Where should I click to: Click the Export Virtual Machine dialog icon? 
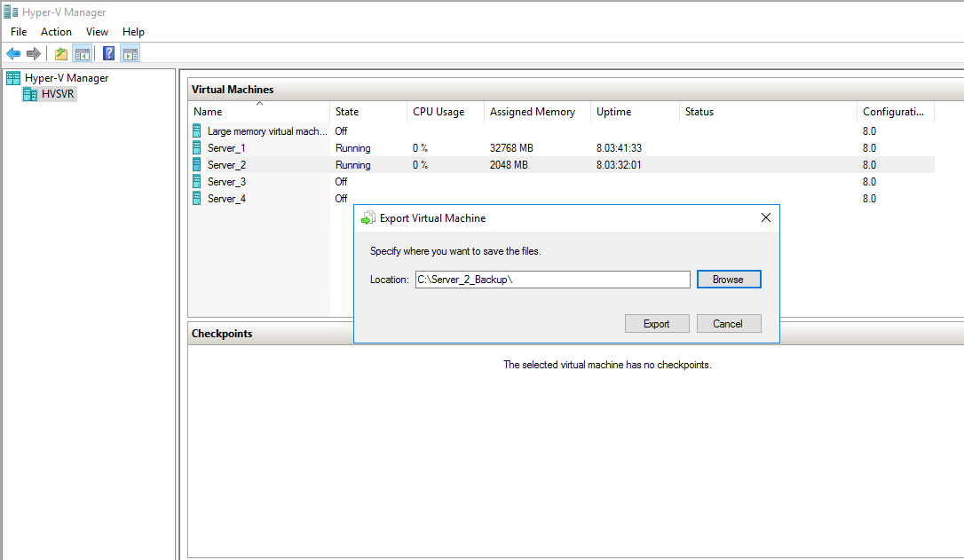click(368, 218)
